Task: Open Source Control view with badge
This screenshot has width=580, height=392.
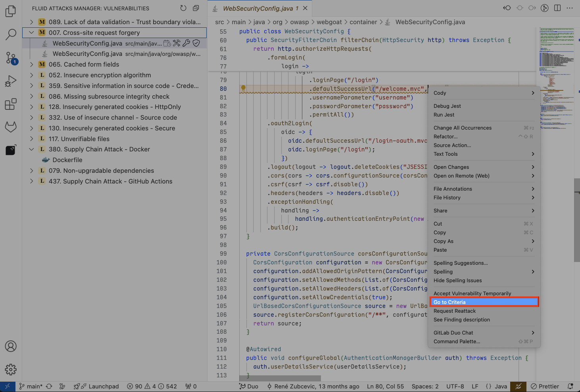Action: point(11,58)
